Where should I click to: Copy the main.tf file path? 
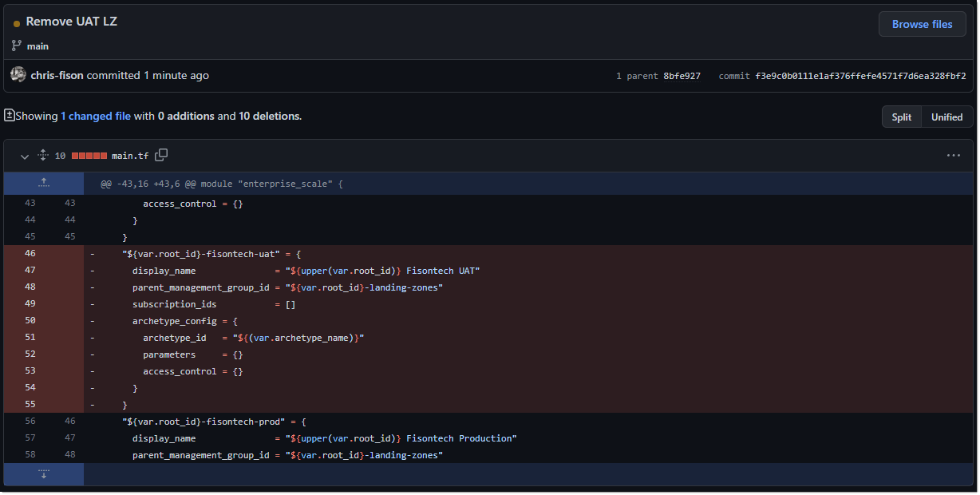tap(161, 155)
